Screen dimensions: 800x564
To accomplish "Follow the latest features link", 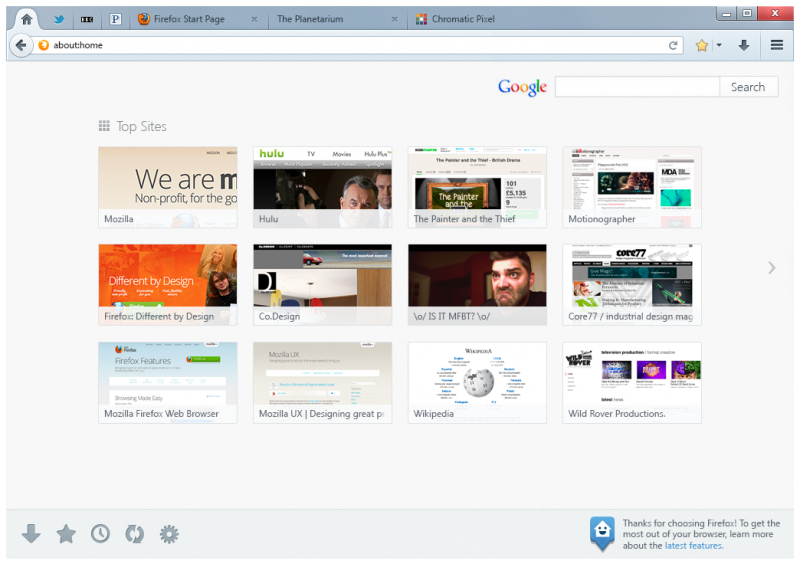I will click(x=693, y=546).
